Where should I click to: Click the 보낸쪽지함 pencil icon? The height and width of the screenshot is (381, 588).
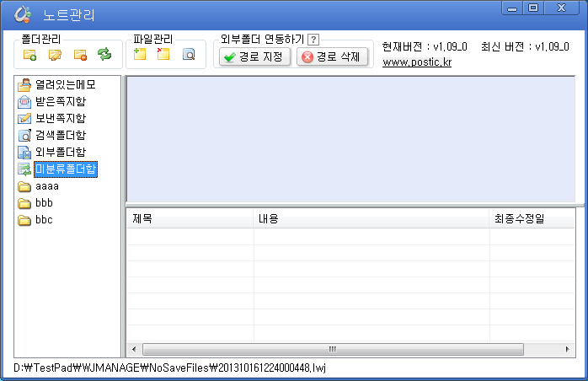click(24, 119)
